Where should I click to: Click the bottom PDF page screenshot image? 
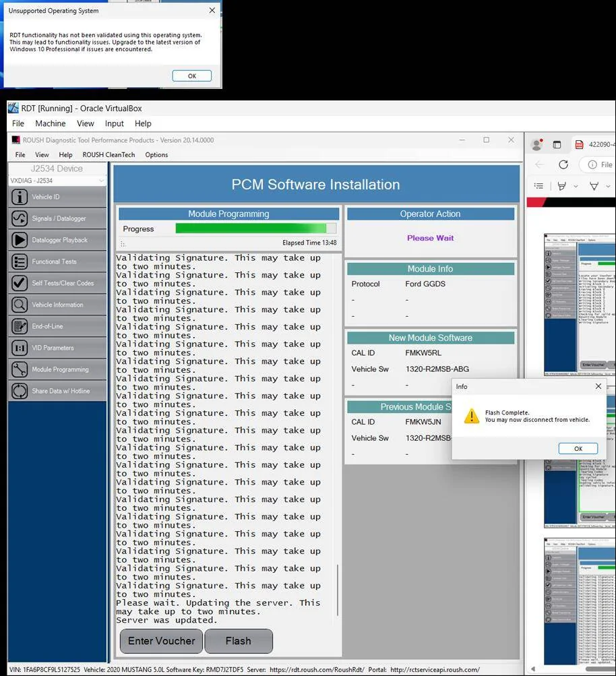580,602
